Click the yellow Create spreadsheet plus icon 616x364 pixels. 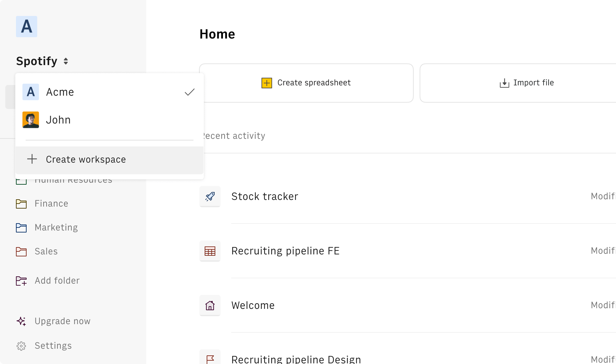[266, 83]
